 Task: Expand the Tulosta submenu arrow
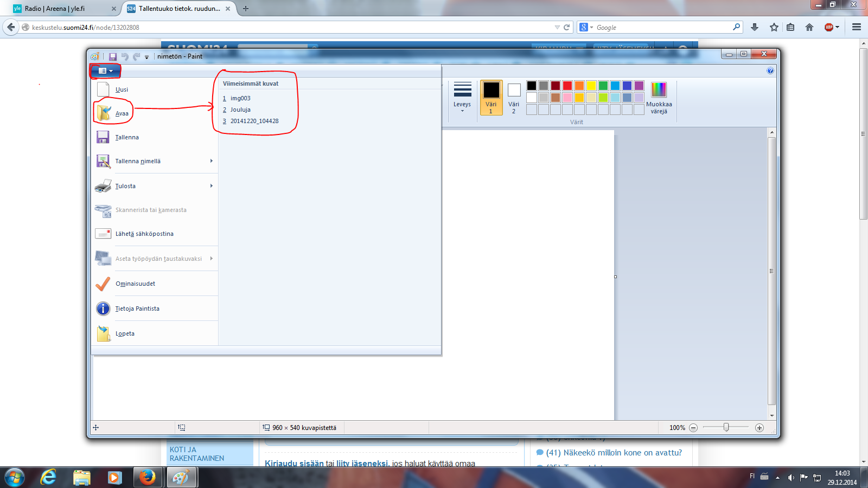pyautogui.click(x=212, y=186)
